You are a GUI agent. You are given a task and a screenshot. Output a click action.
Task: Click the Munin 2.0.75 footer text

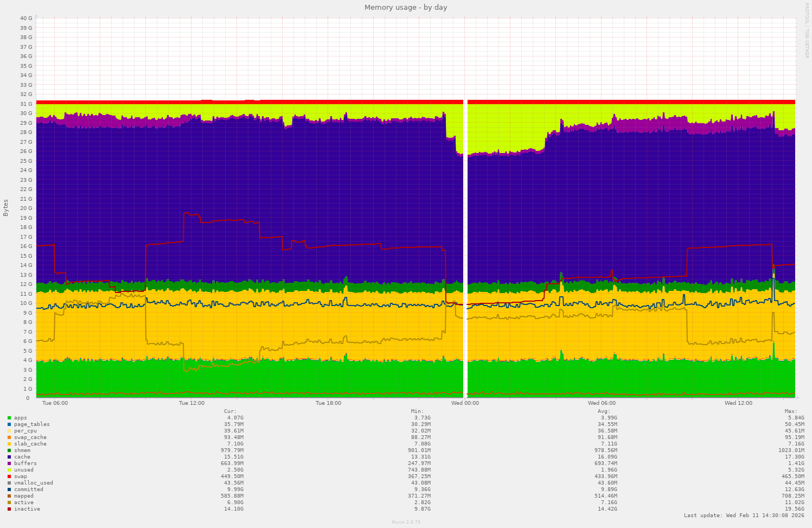(x=406, y=522)
